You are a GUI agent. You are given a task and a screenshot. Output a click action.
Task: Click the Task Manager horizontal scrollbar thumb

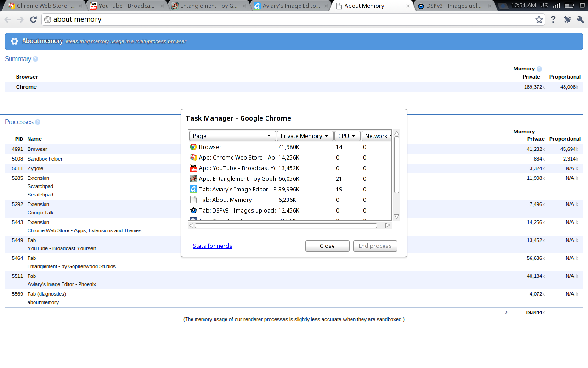[x=286, y=225]
